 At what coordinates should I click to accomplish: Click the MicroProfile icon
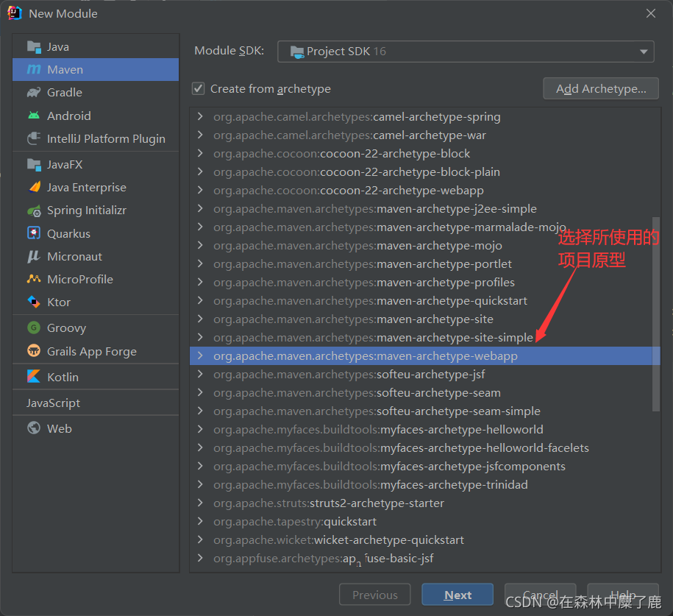[34, 279]
